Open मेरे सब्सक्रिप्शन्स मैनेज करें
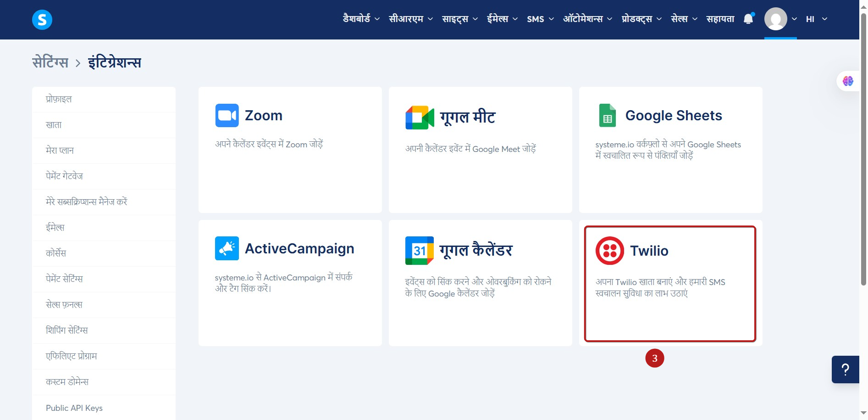The width and height of the screenshot is (868, 420). pyautogui.click(x=104, y=202)
